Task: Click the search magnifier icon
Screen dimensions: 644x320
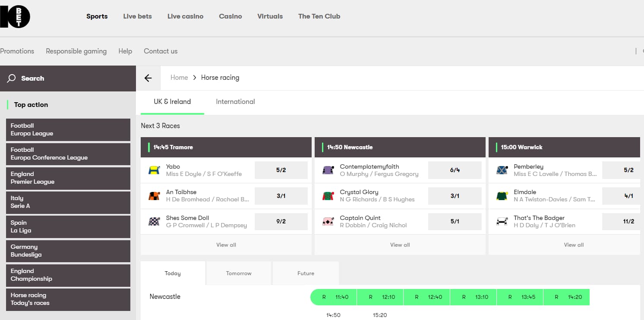Action: (12, 78)
